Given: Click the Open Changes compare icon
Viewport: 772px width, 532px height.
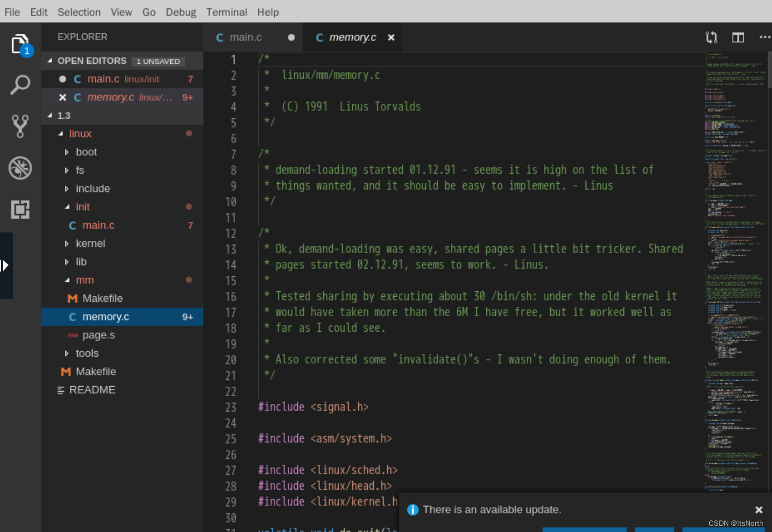Looking at the screenshot, I should (x=712, y=37).
